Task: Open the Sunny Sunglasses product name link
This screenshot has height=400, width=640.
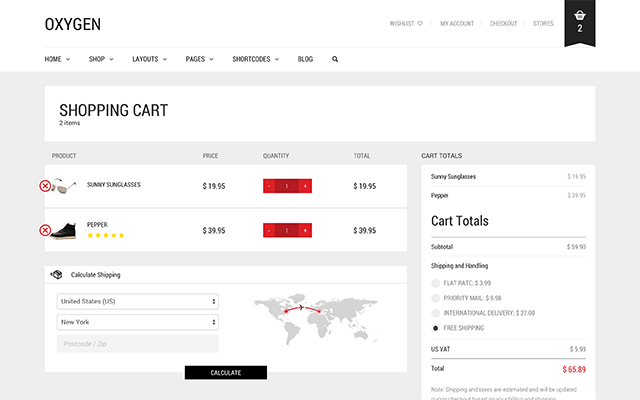Action: click(113, 184)
